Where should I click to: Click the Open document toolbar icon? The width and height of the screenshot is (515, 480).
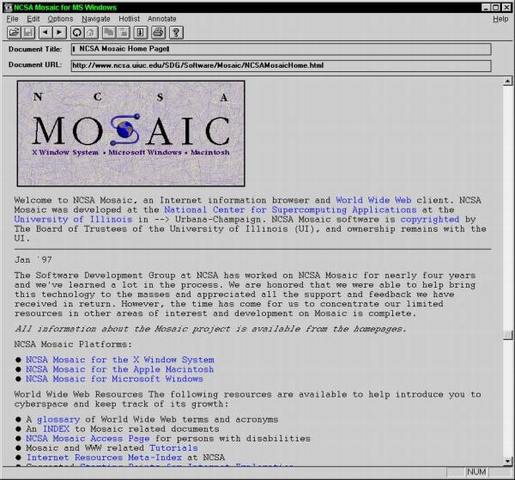pos(14,33)
